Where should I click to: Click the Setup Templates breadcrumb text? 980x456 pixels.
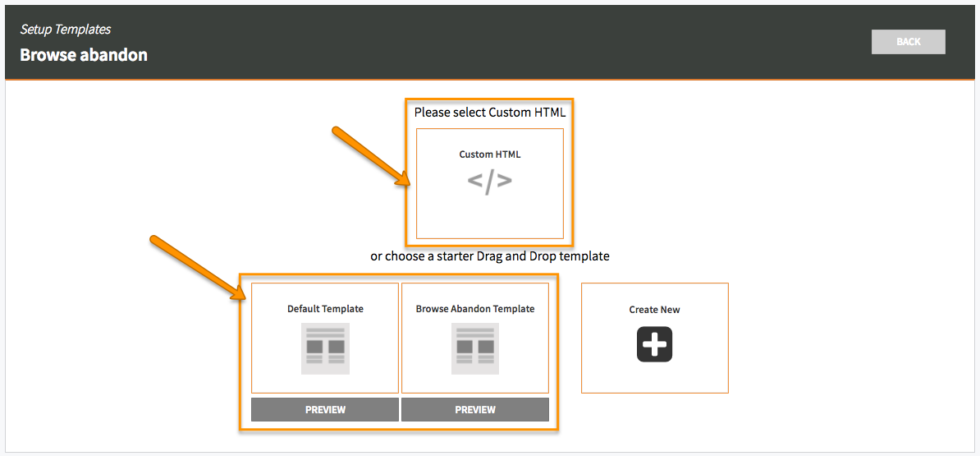tap(66, 30)
